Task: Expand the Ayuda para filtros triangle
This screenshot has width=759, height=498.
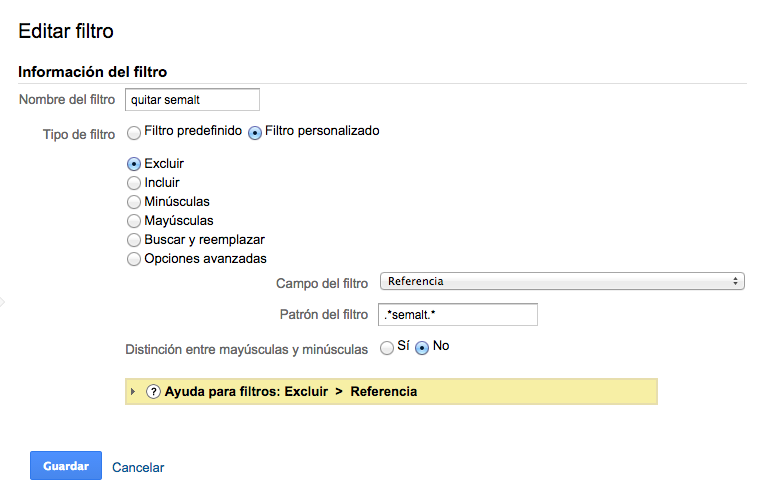Action: pyautogui.click(x=133, y=392)
